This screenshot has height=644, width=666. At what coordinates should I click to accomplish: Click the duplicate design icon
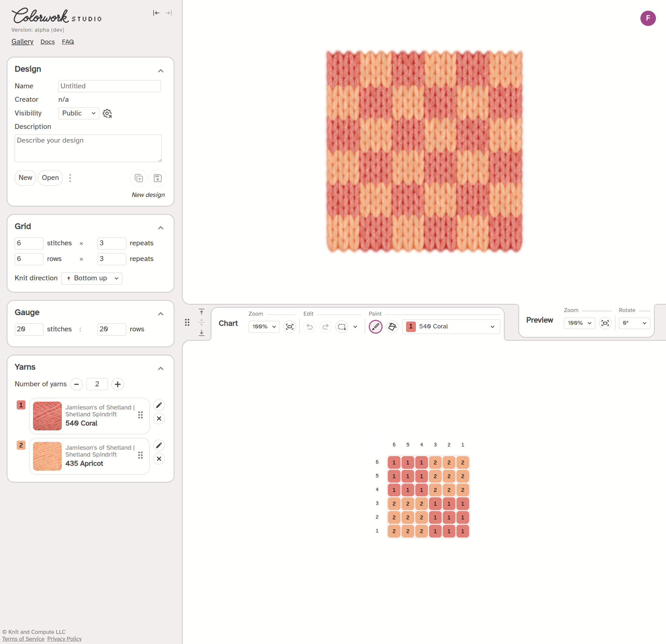pyautogui.click(x=139, y=178)
